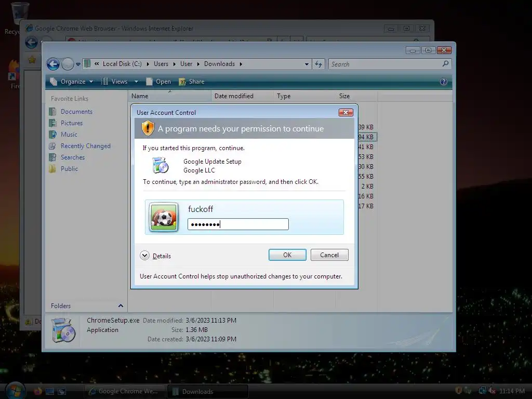
Task: Go back in Internet Explorer window
Action: (x=31, y=43)
